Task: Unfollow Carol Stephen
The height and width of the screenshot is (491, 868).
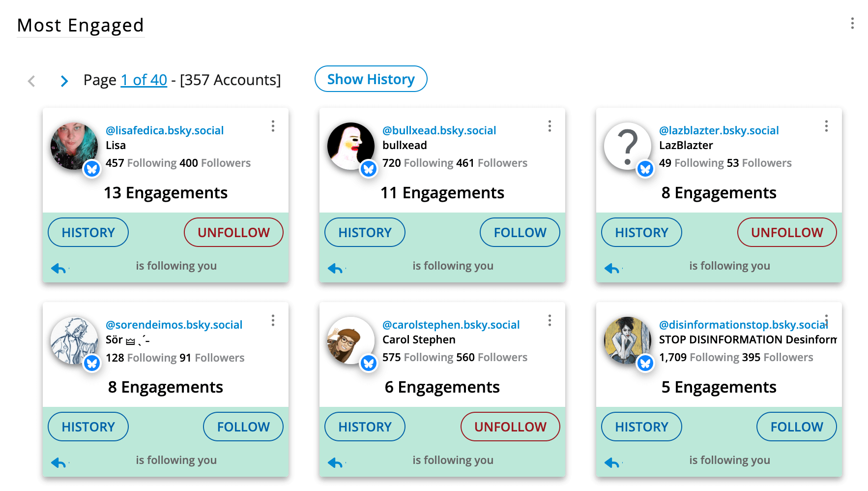Action: point(510,427)
